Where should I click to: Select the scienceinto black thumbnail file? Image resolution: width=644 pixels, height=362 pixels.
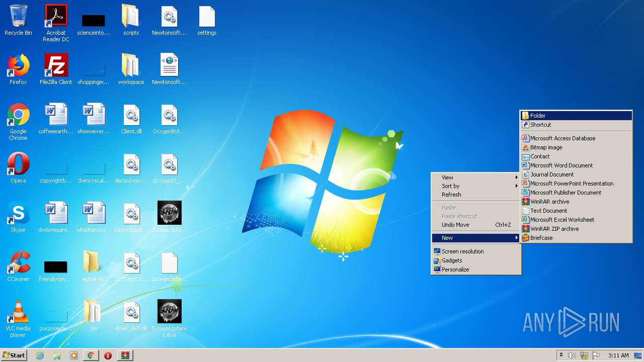[94, 24]
